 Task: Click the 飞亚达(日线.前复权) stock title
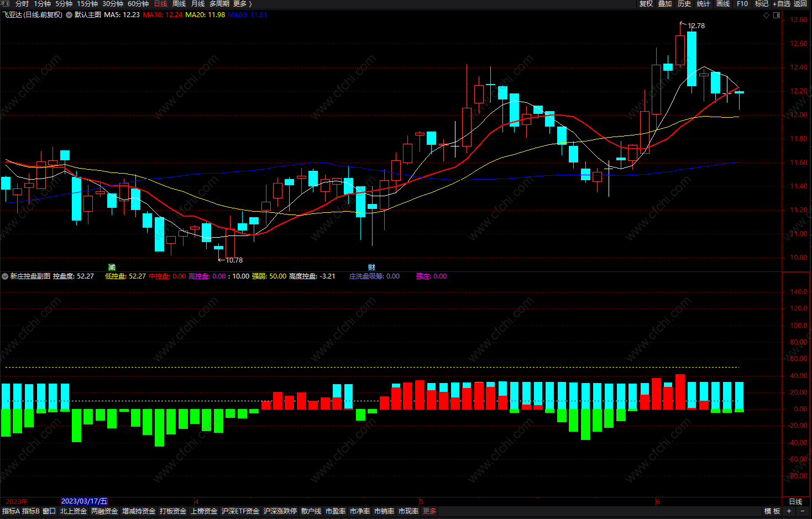[x=33, y=15]
